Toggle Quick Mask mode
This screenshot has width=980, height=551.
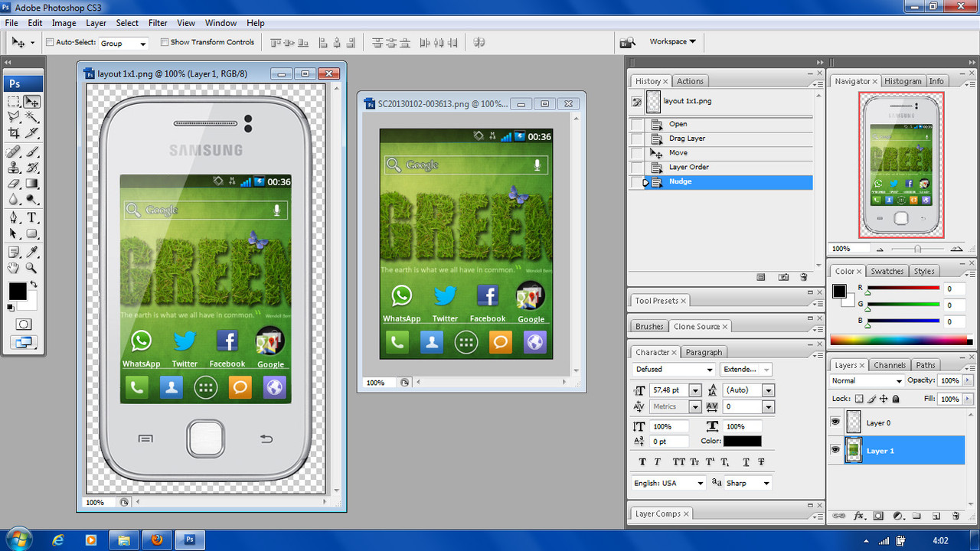23,324
